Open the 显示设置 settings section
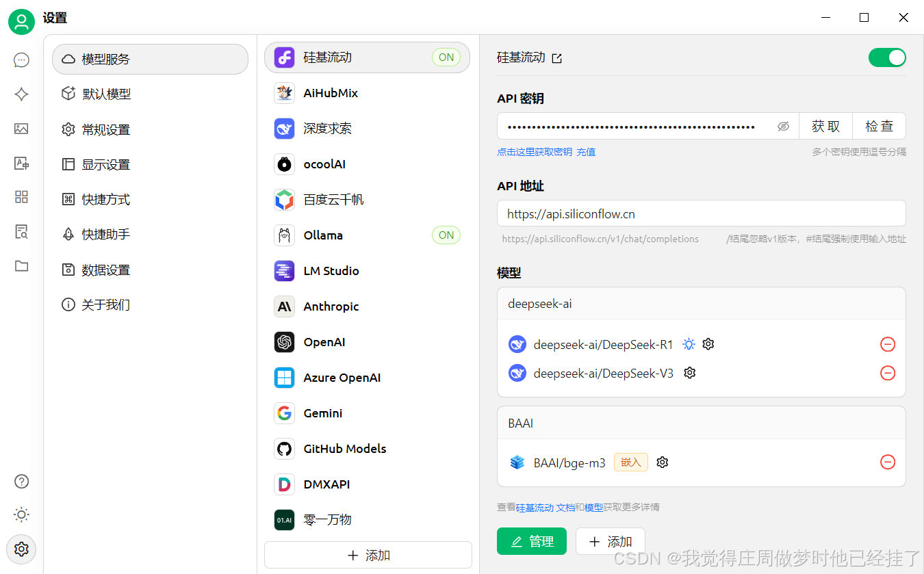 click(150, 164)
